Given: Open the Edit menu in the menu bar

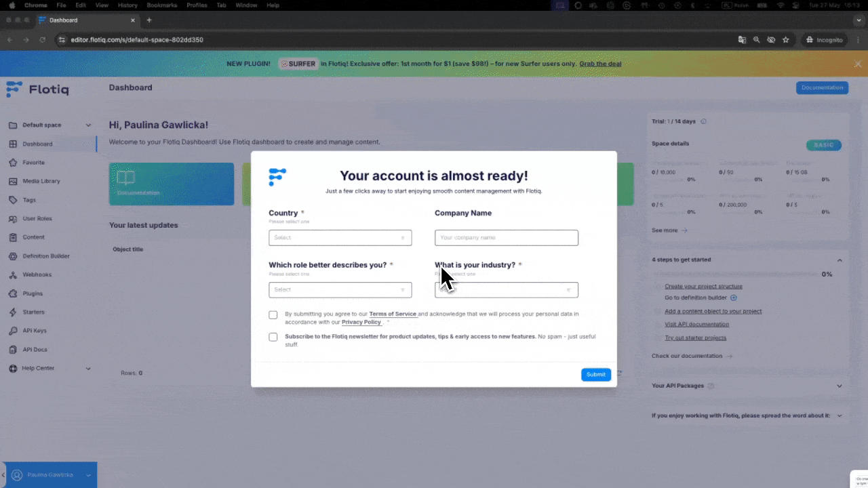Looking at the screenshot, I should coord(81,5).
